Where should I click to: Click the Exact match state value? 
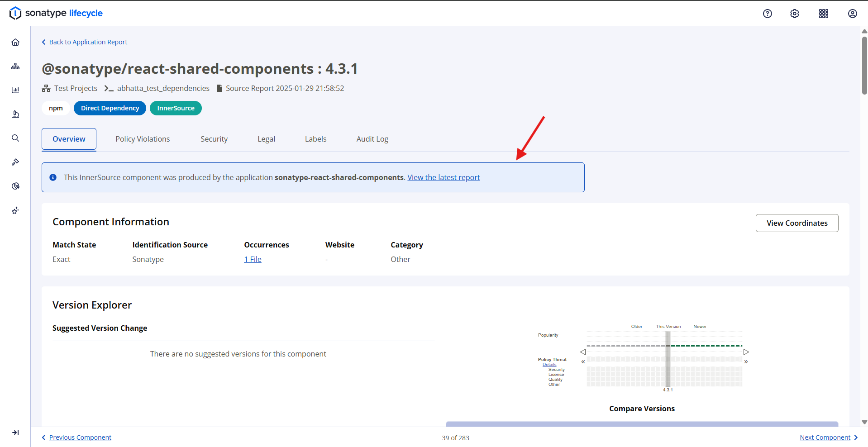coord(62,259)
